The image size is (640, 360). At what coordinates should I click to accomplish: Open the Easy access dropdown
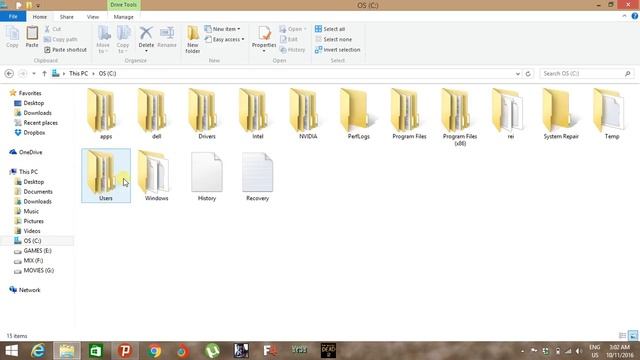click(x=224, y=39)
